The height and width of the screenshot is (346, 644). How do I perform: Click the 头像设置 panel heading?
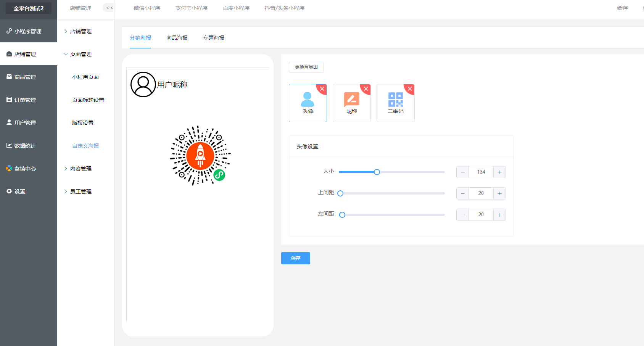coord(308,146)
